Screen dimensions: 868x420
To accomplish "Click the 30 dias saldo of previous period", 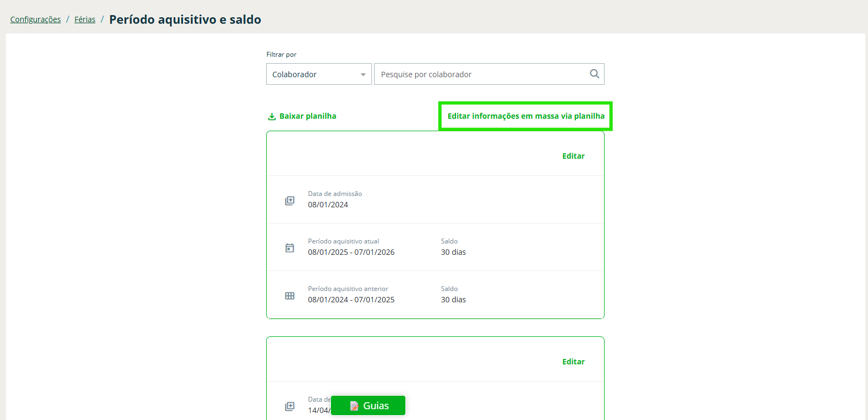I will [453, 300].
